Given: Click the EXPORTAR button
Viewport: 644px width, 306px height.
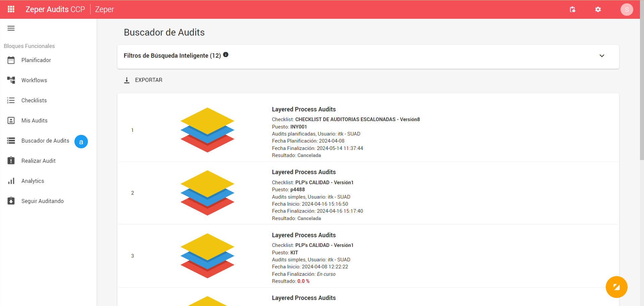Looking at the screenshot, I should click(x=143, y=80).
